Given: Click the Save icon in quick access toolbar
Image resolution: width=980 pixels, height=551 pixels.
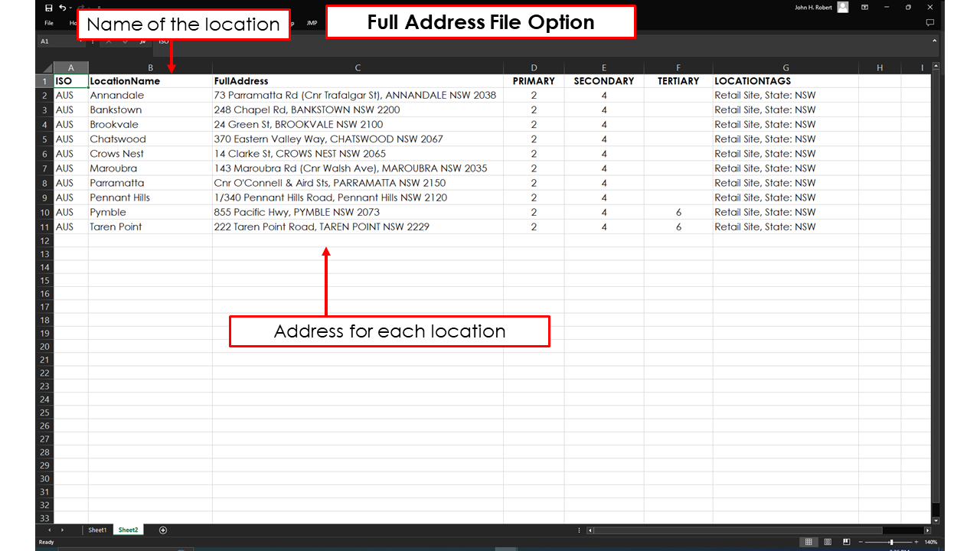Looking at the screenshot, I should pyautogui.click(x=48, y=8).
